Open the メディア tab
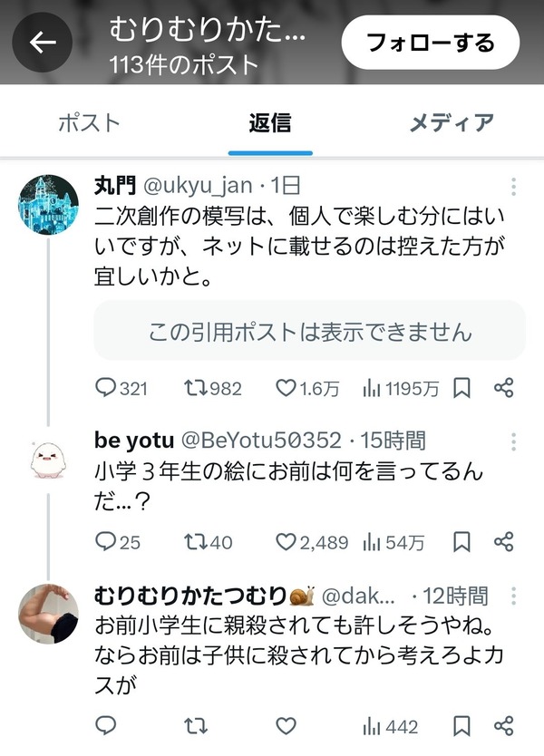544x756 pixels. pyautogui.click(x=452, y=123)
